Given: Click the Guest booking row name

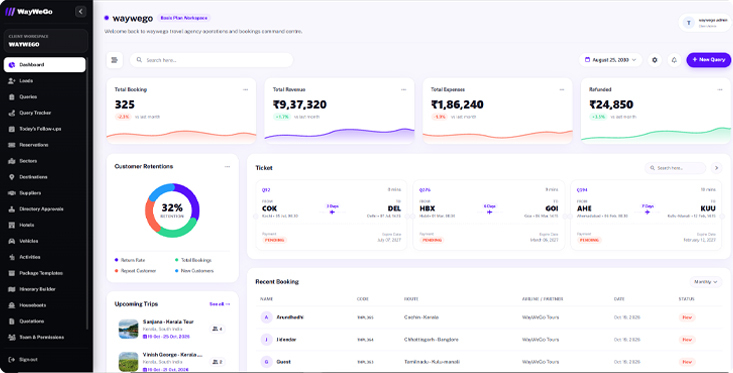Looking at the screenshot, I should tap(283, 362).
